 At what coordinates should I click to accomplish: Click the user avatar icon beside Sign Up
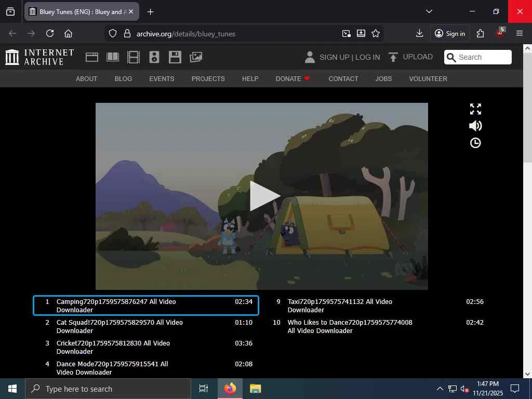tap(310, 57)
